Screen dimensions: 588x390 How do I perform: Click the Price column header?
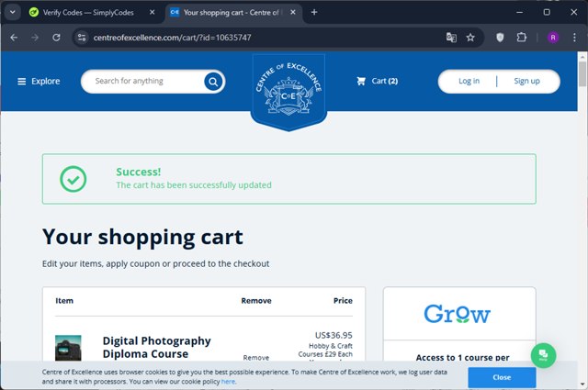coord(343,300)
